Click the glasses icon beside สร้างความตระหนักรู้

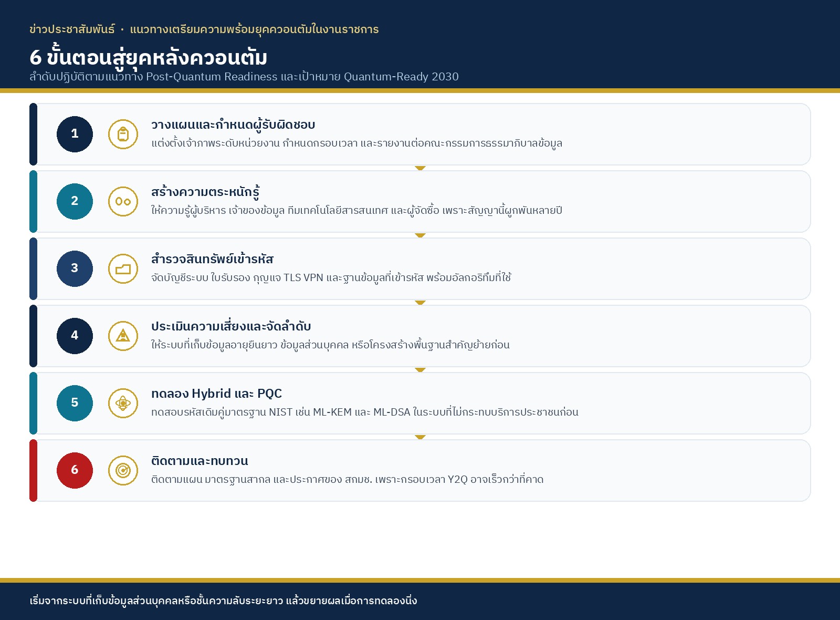(123, 201)
